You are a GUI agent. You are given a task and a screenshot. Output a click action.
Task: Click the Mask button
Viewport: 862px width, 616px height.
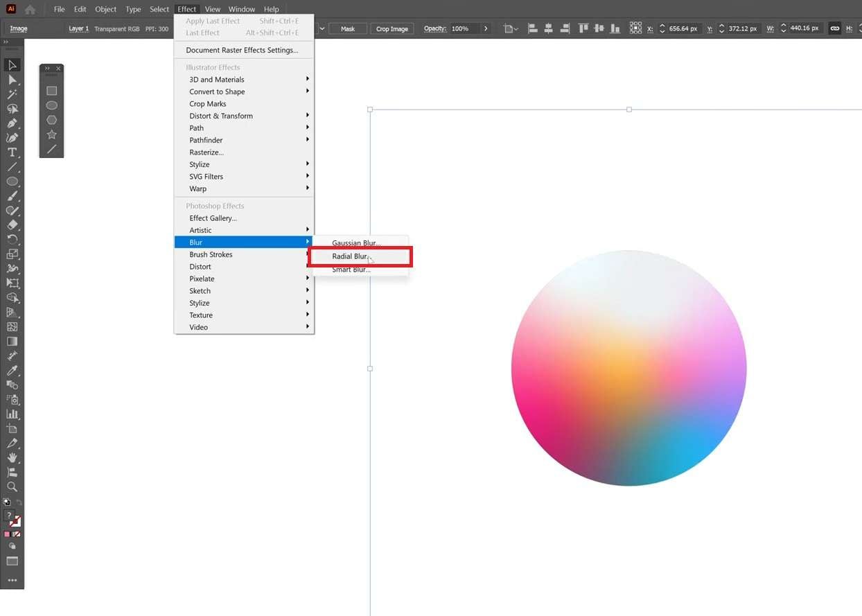click(x=348, y=28)
